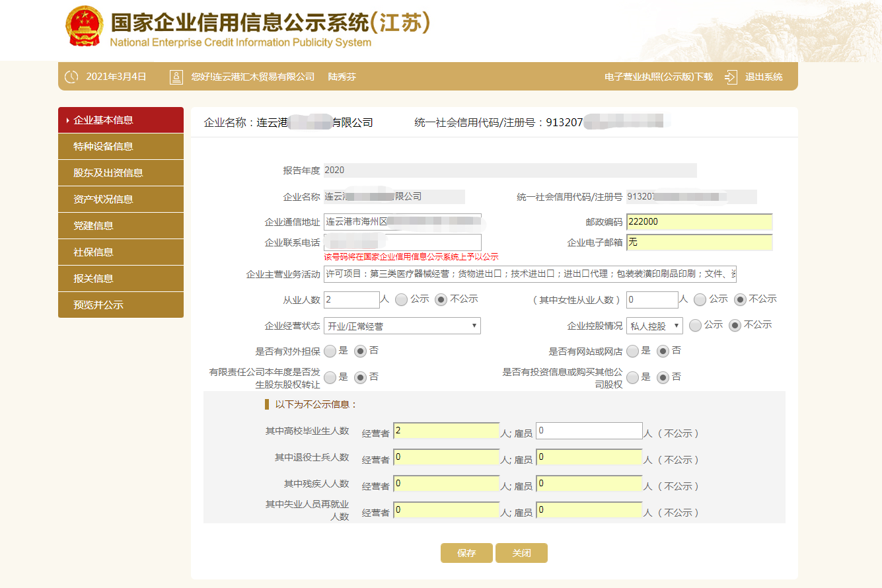Click 退役士兵 雇员 field
Image resolution: width=882 pixels, height=588 pixels.
pyautogui.click(x=589, y=457)
